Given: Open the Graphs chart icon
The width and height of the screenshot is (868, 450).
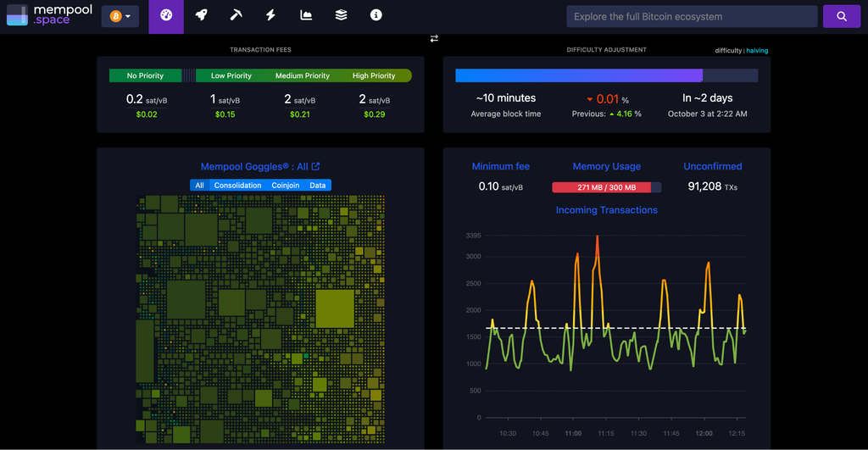Looking at the screenshot, I should [306, 15].
